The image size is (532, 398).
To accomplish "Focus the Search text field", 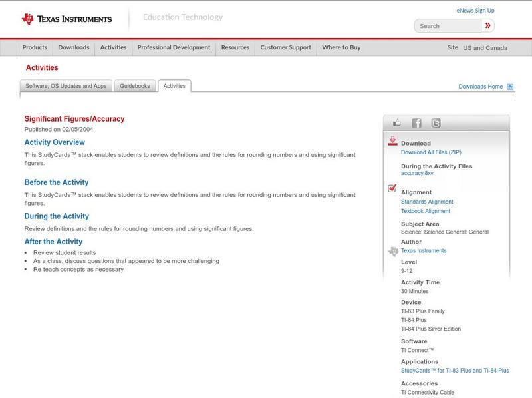I will coord(448,26).
